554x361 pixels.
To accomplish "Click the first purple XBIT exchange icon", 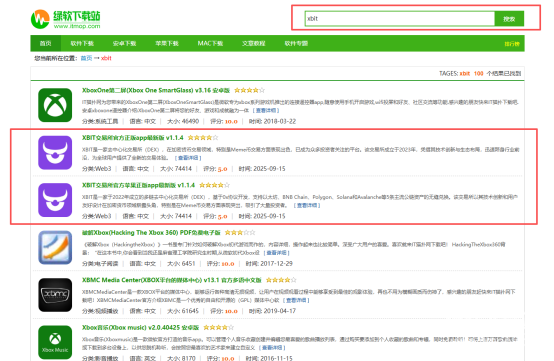I will click(x=55, y=153).
